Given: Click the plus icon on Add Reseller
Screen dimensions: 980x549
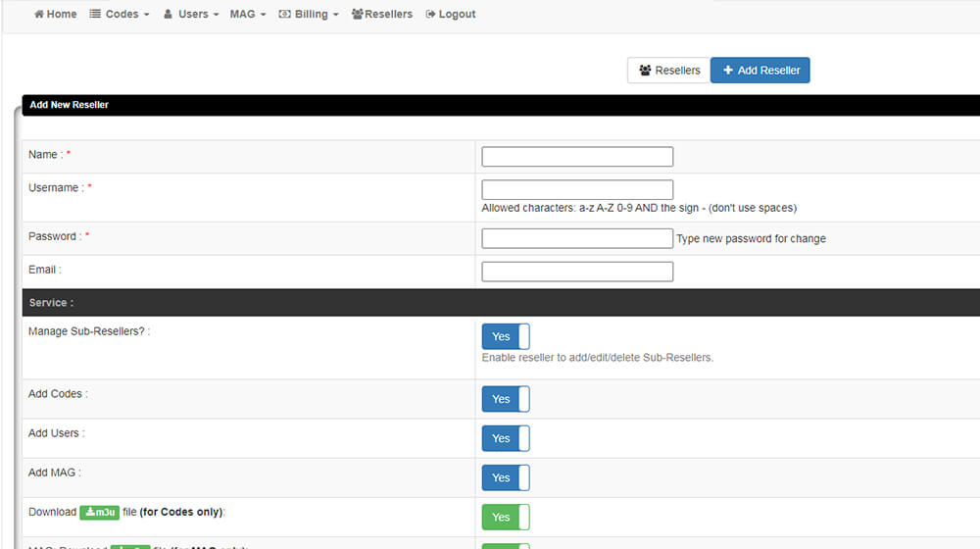Looking at the screenshot, I should coord(728,71).
